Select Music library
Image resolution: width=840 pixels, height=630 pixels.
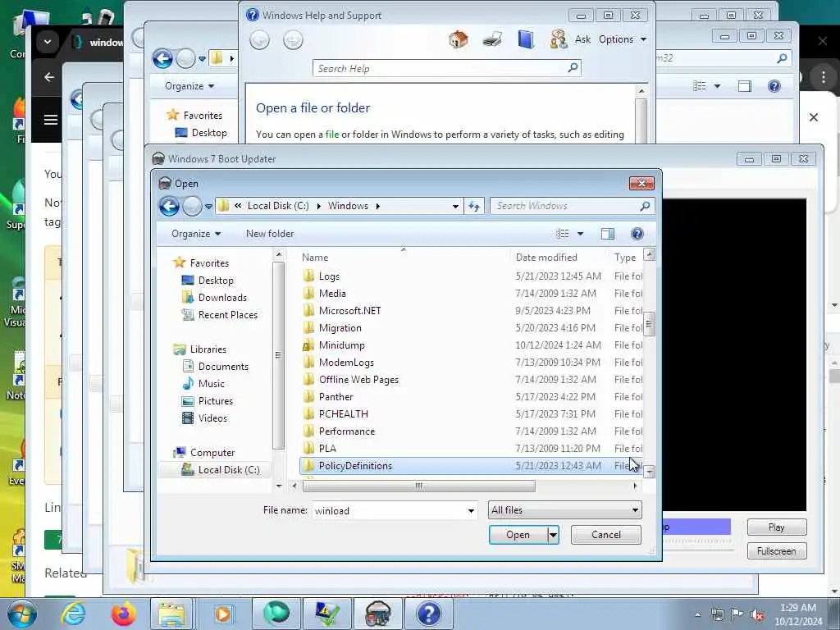coord(211,384)
